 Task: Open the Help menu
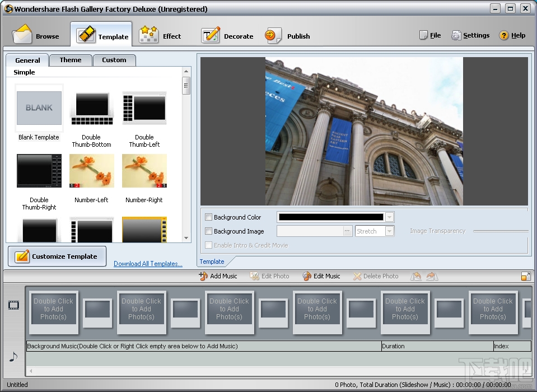[512, 35]
